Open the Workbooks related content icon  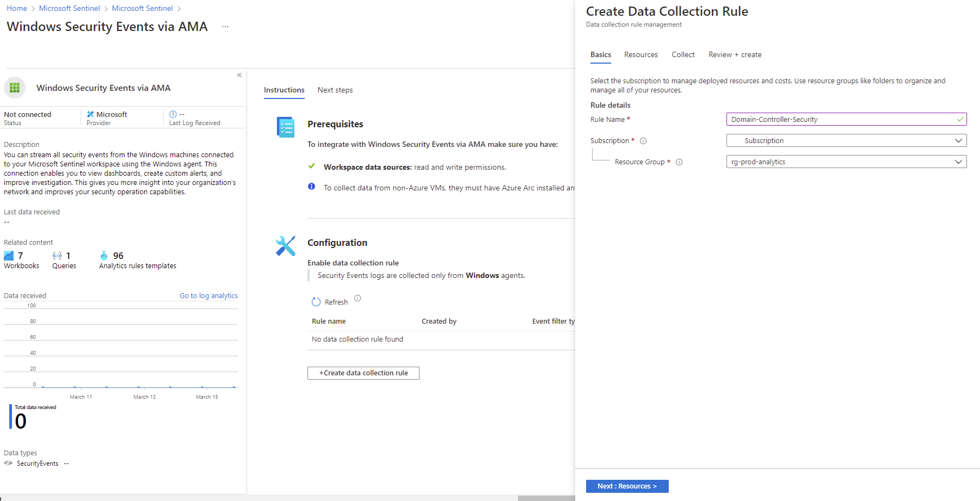pyautogui.click(x=9, y=256)
